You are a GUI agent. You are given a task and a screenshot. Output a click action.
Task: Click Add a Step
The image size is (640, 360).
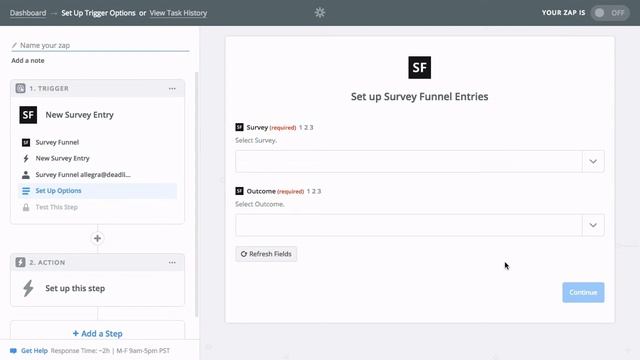[x=98, y=333]
